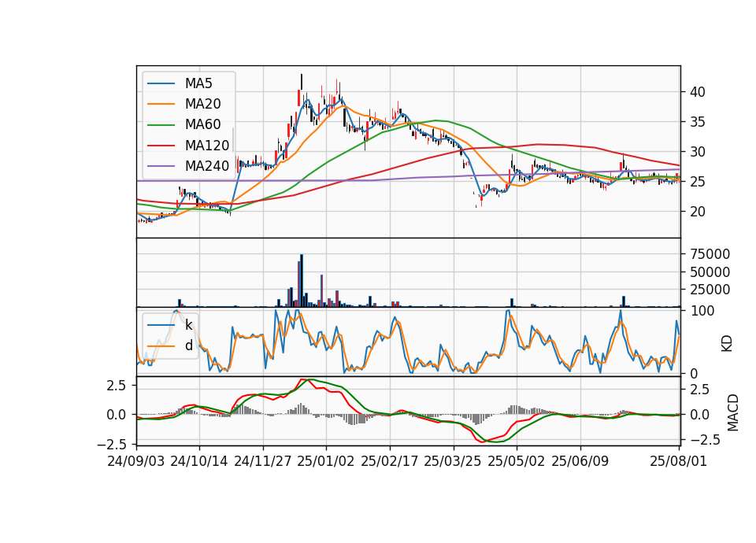Click the MACD axis title

coord(733,413)
